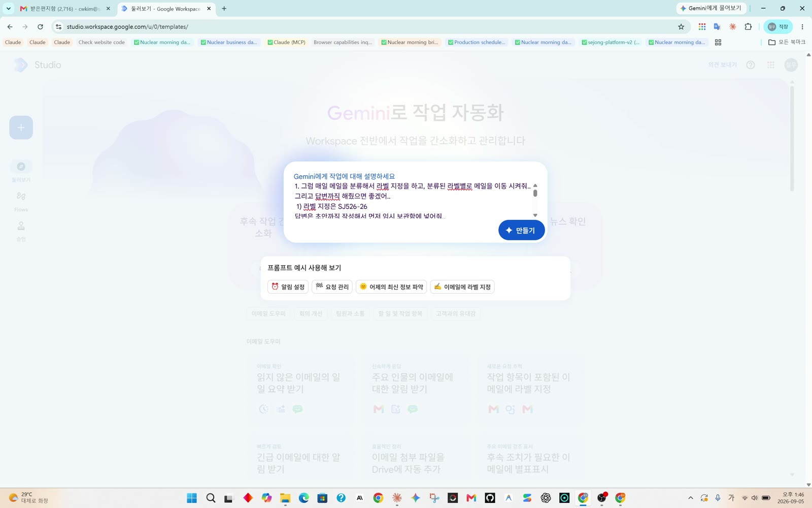Open the tab groups grid icon in bookmarks bar
This screenshot has height=508, width=812.
(x=718, y=42)
